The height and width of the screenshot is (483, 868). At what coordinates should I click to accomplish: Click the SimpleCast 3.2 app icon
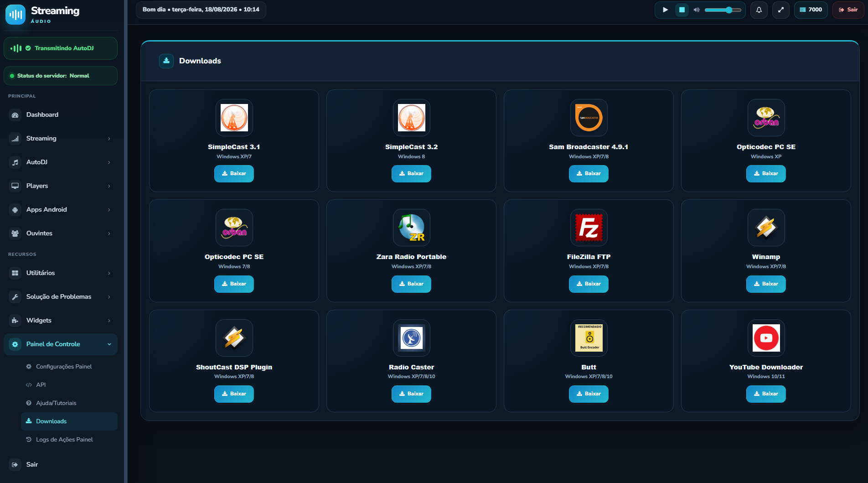point(412,118)
